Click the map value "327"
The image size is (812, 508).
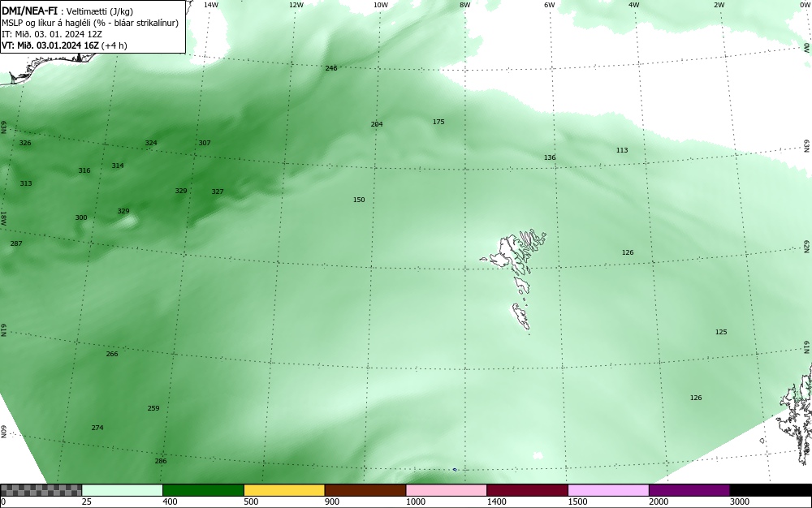click(x=218, y=192)
